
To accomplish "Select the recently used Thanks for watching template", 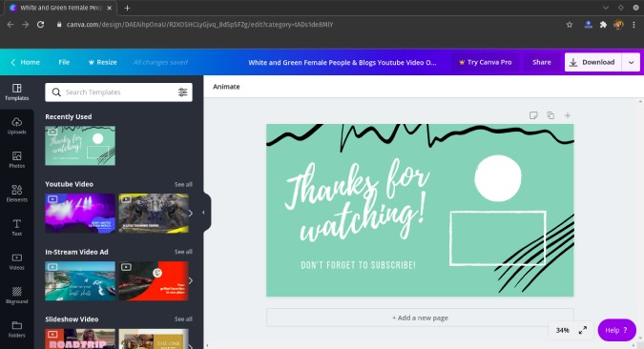I will (80, 146).
